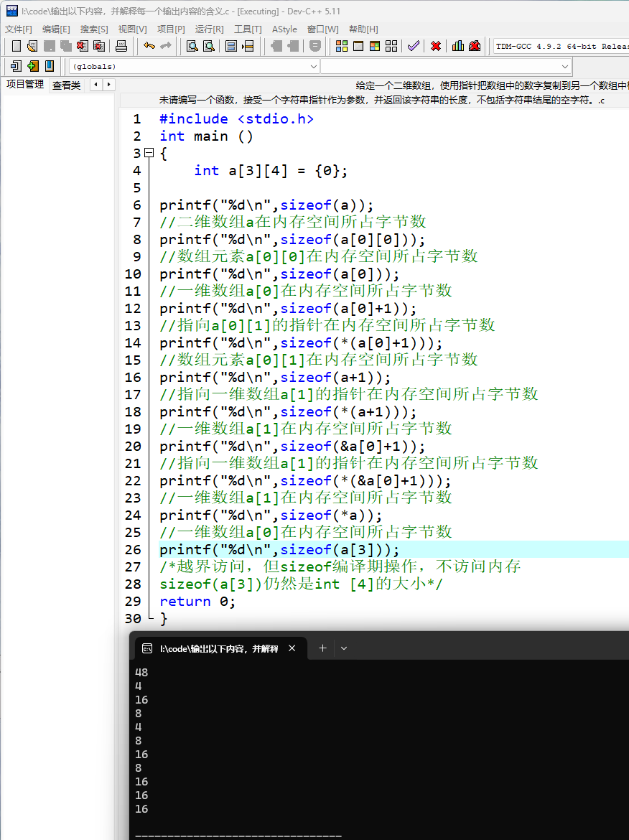The height and width of the screenshot is (840, 629).
Task: Click the Save All toolbar icon
Action: (66, 46)
